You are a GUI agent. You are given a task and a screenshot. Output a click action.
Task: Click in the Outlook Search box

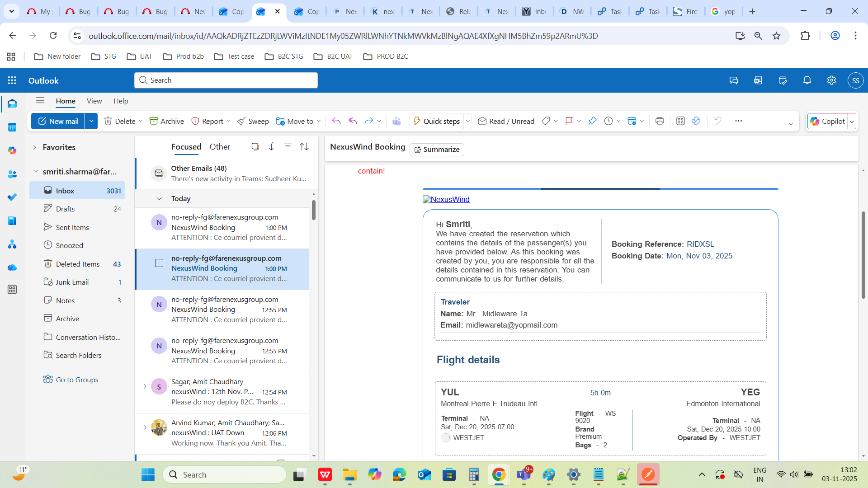226,80
